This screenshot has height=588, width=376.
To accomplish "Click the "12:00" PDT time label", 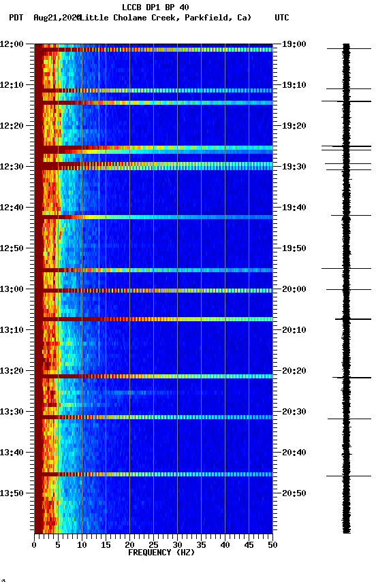I will point(12,44).
